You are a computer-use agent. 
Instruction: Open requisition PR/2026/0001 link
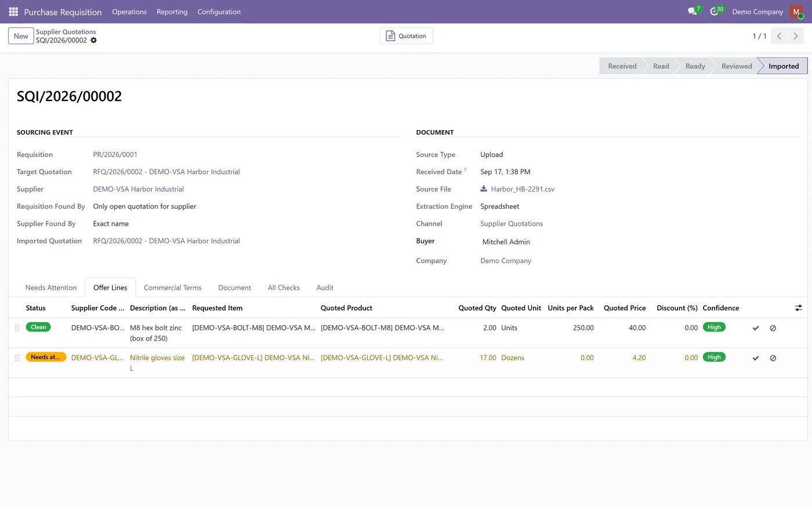115,154
